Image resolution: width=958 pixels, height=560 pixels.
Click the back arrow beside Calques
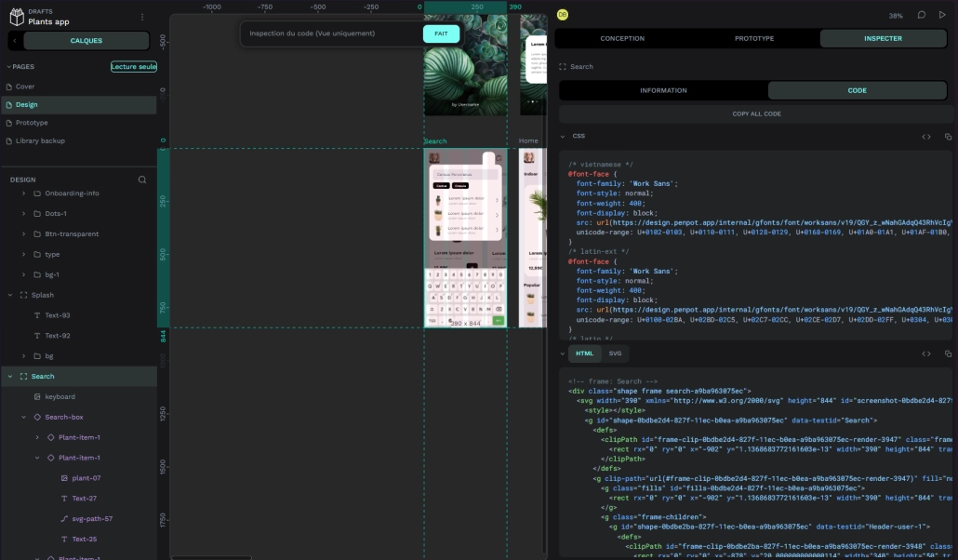15,41
